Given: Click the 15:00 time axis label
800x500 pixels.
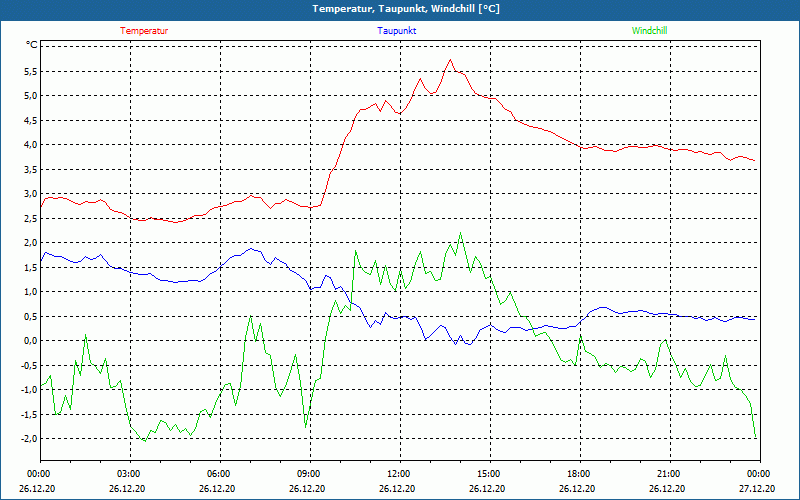Looking at the screenshot, I should (490, 474).
